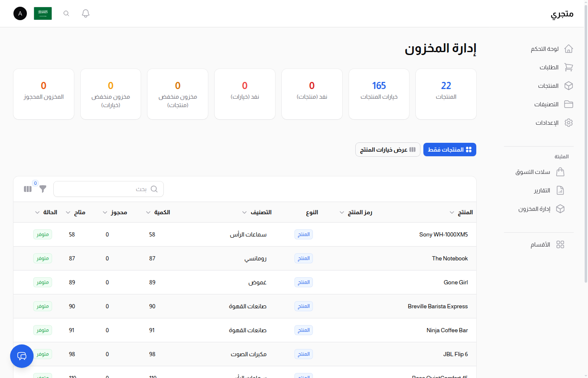Open the notifications bell
The height and width of the screenshot is (378, 588).
[x=85, y=13]
